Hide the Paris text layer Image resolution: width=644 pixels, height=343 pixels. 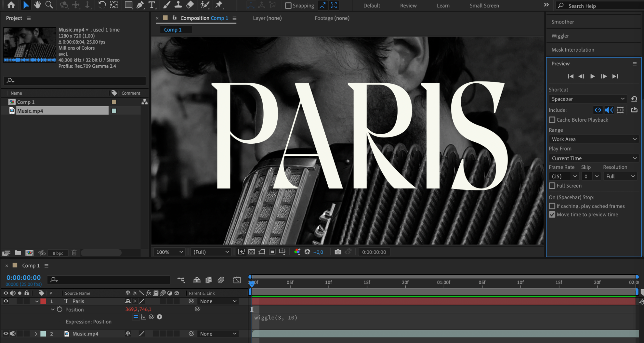[x=6, y=301]
